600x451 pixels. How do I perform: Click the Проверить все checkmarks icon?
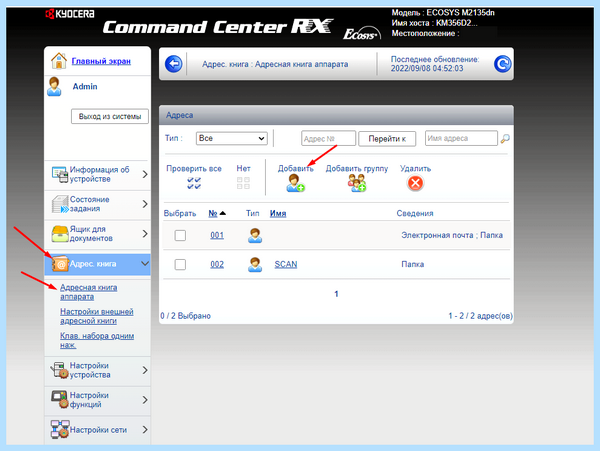(x=194, y=183)
